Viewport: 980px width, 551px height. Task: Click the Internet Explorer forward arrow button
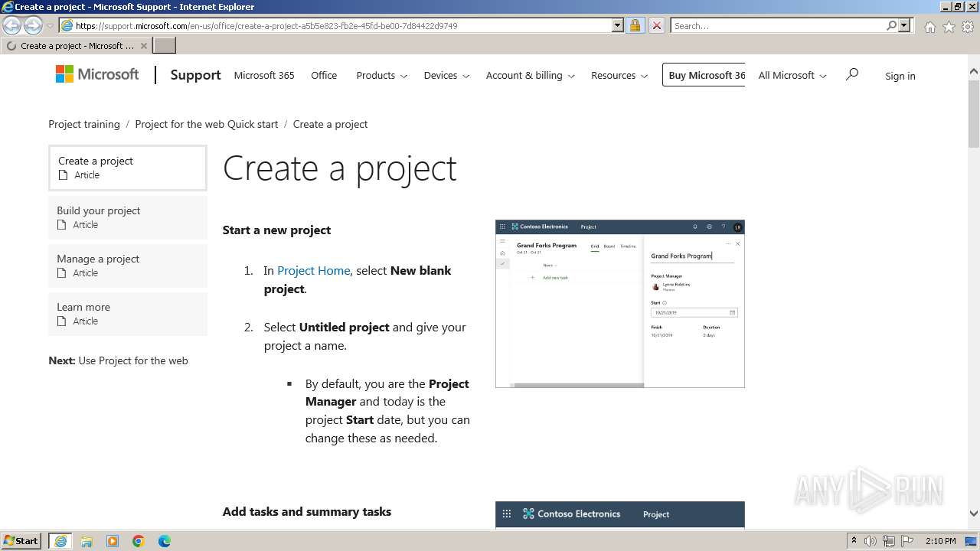pyautogui.click(x=32, y=26)
